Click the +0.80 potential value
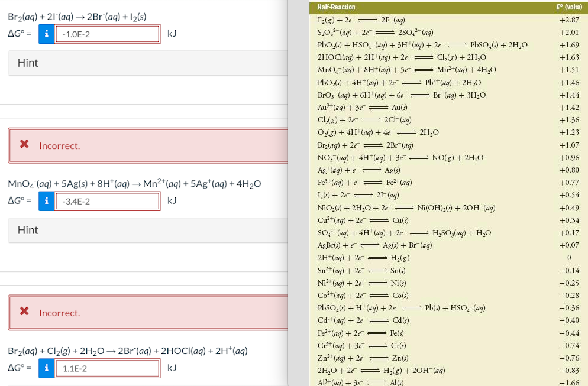Image resolution: width=588 pixels, height=386 pixels. tap(569, 170)
